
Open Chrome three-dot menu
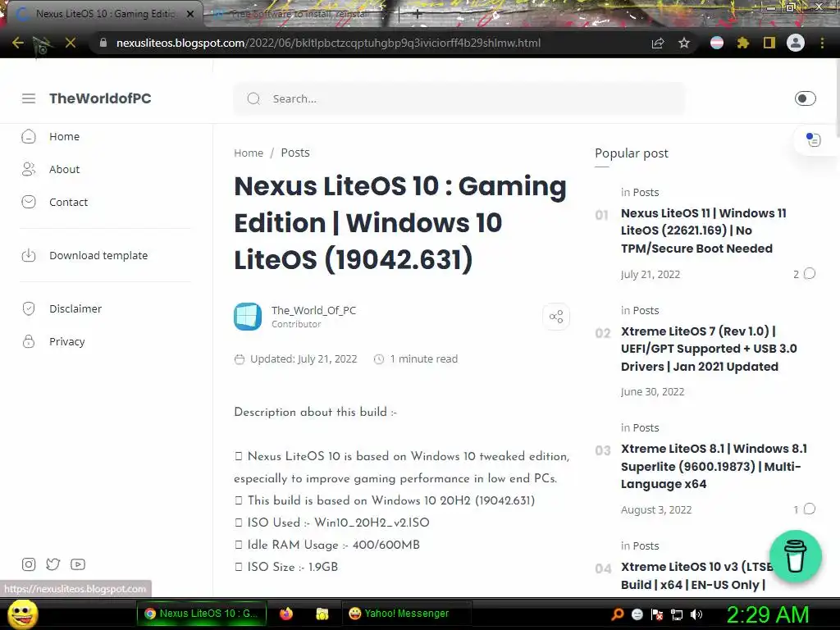click(822, 43)
